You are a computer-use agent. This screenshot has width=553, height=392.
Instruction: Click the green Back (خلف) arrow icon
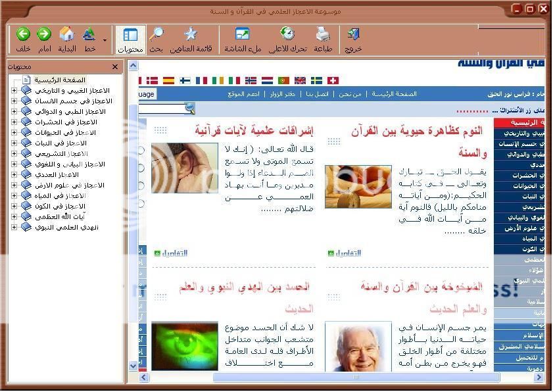23,35
